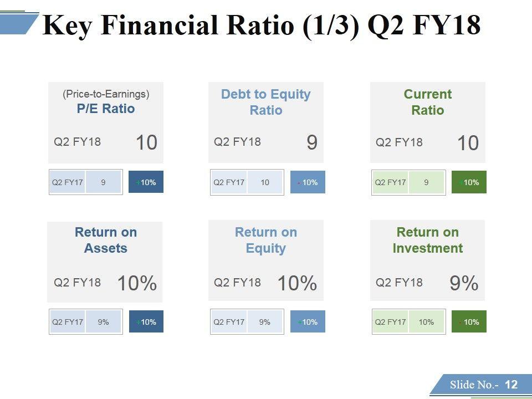Click the slide title Key Financial Ratio
The height and width of the screenshot is (399, 532).
point(262,26)
